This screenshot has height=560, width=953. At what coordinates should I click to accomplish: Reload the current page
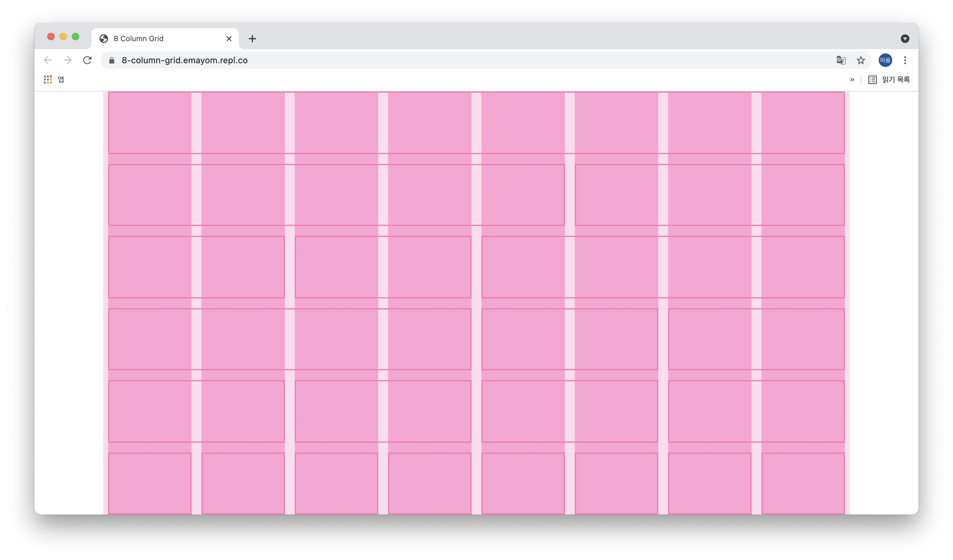(88, 60)
